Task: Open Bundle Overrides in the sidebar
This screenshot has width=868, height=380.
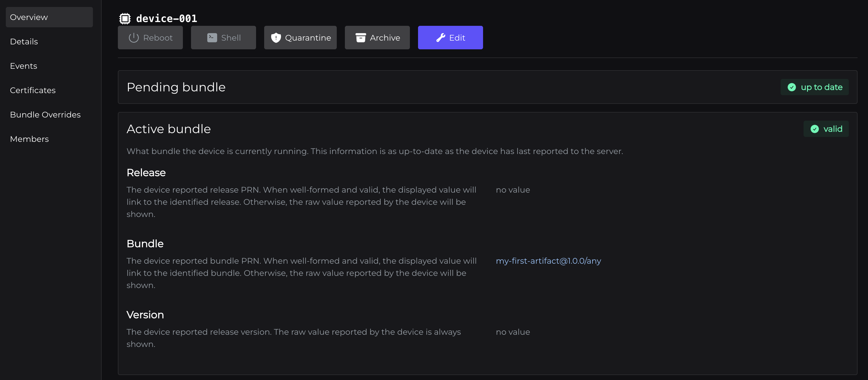Action: click(45, 115)
